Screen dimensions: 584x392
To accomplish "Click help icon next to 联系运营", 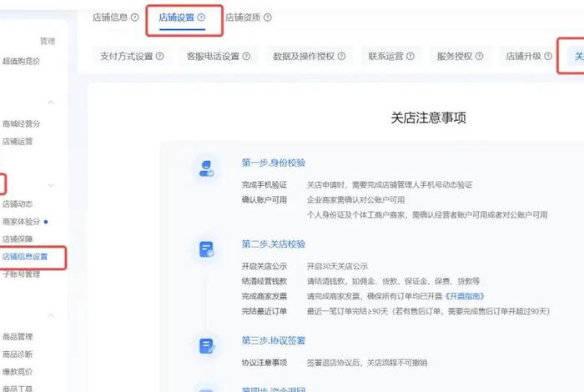I will point(410,56).
